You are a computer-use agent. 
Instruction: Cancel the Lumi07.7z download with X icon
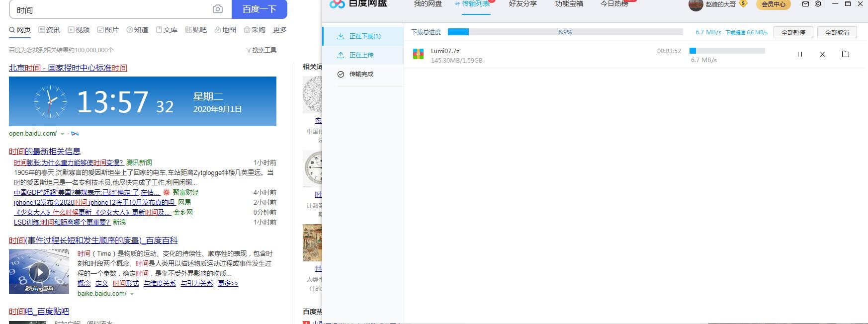tap(822, 54)
